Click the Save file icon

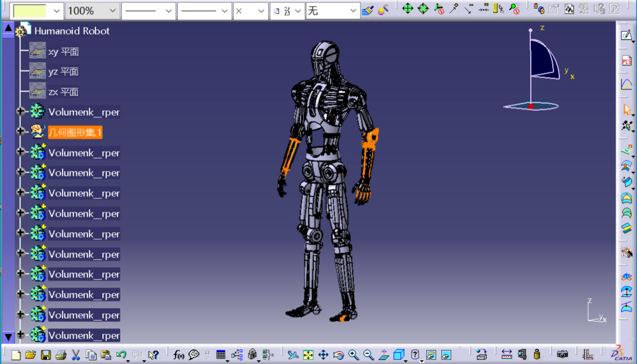[46, 355]
